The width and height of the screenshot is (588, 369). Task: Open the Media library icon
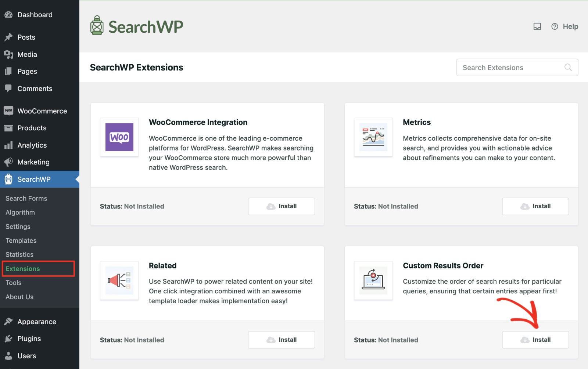[x=9, y=54]
